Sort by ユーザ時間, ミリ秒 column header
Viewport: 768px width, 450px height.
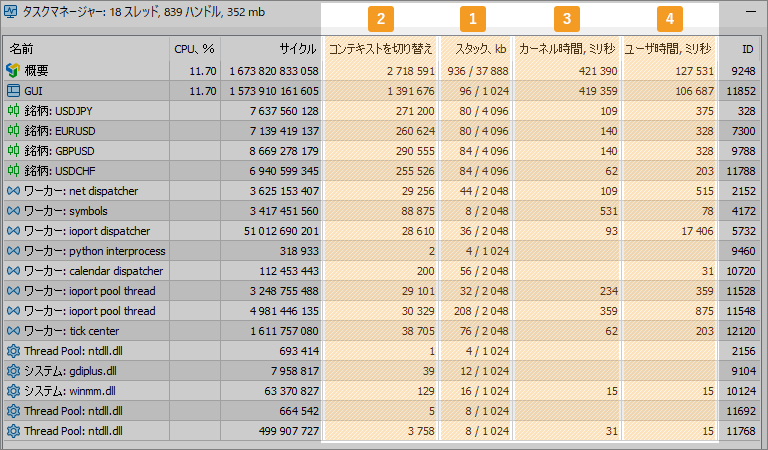coord(668,49)
